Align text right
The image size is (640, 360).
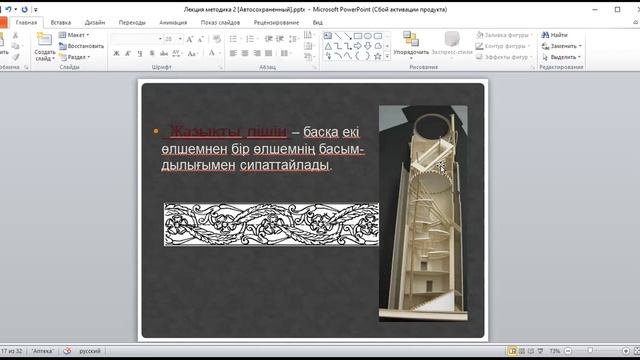coord(257,53)
